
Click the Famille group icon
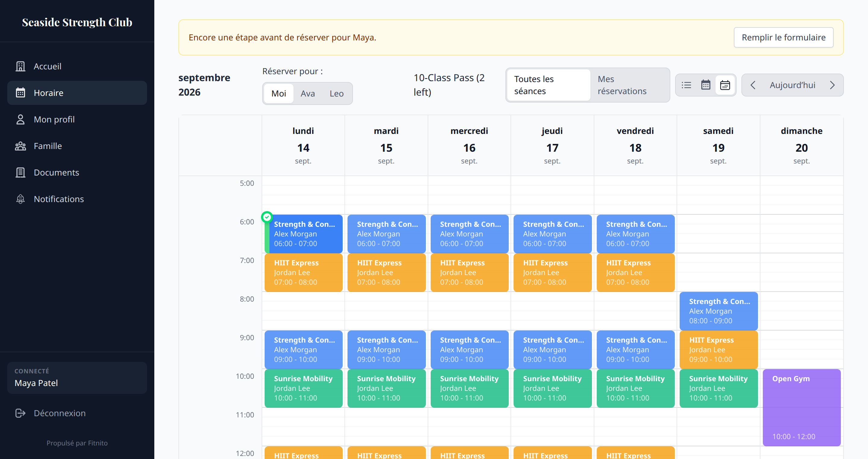[x=20, y=146]
